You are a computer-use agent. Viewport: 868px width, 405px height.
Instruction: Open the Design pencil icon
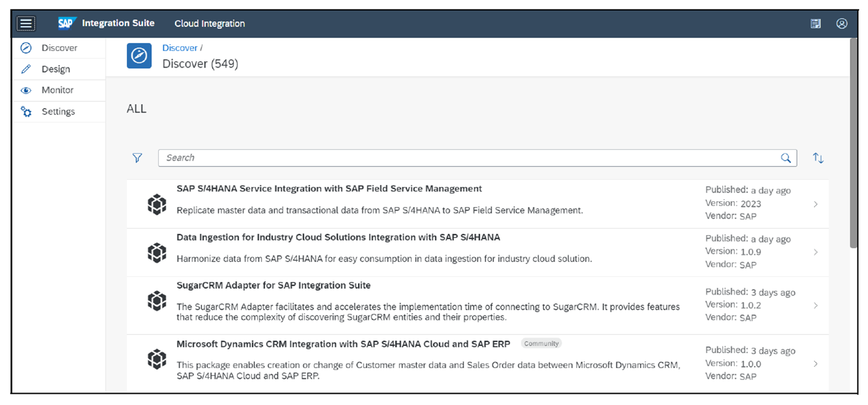click(x=25, y=69)
